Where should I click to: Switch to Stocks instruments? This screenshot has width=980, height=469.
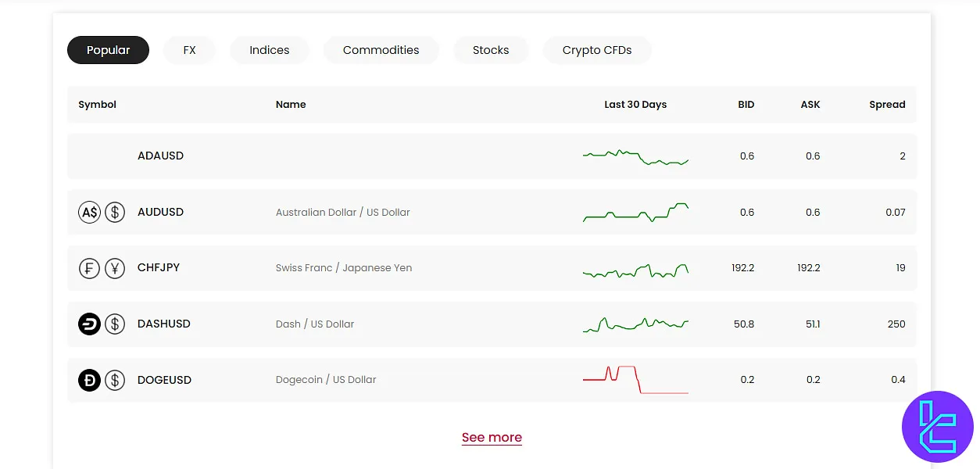click(491, 50)
